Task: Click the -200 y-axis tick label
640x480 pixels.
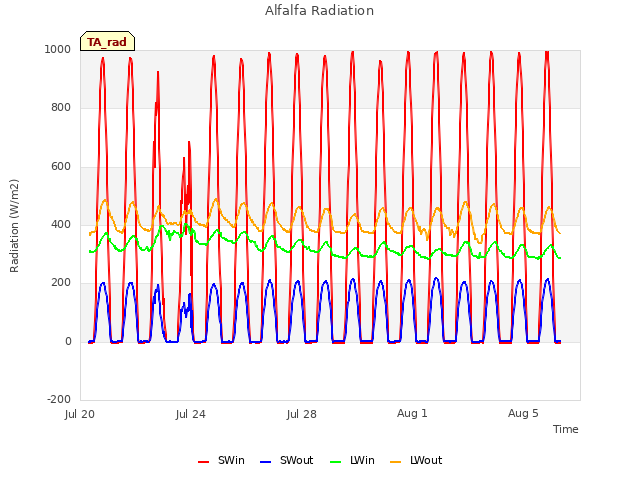Action: 59,399
